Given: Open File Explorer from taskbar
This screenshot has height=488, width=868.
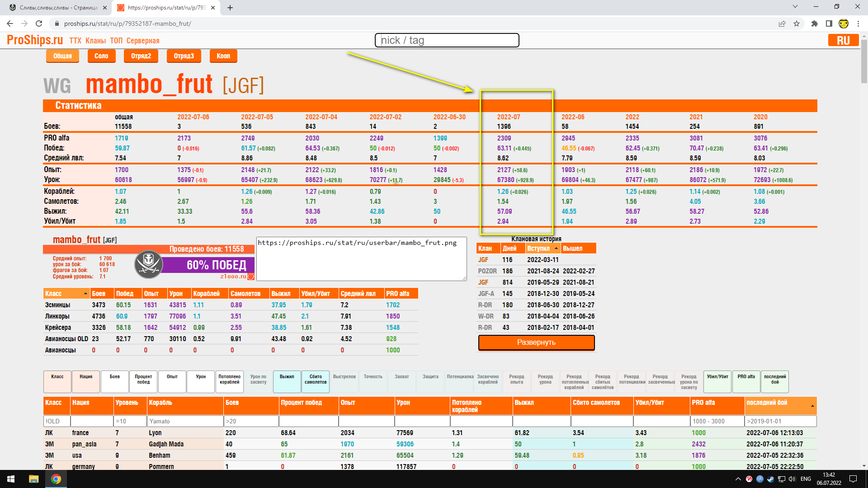Looking at the screenshot, I should 34,479.
